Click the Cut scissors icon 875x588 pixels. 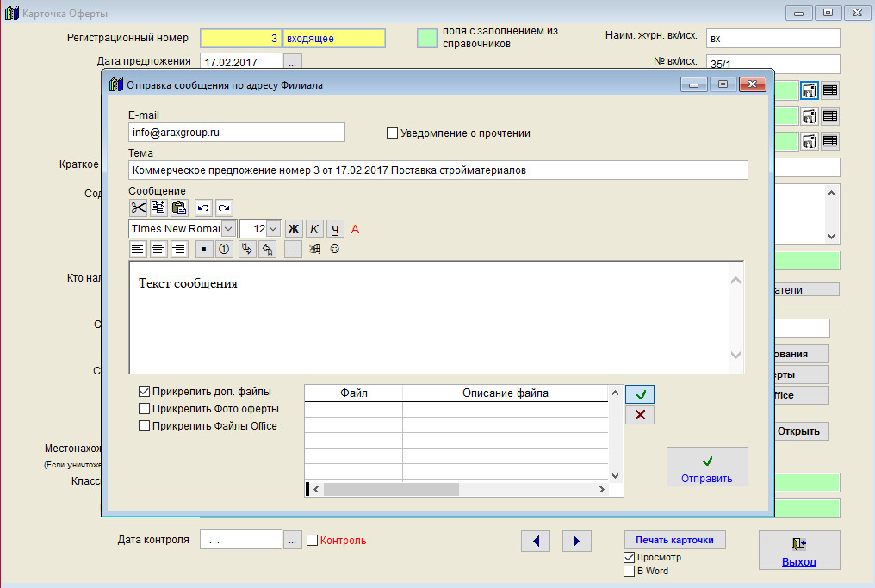click(138, 207)
